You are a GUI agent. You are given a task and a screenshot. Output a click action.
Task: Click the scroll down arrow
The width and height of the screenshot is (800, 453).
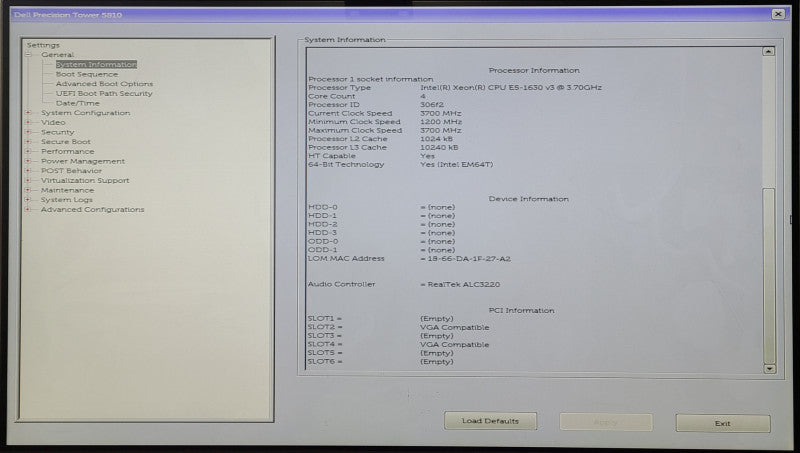[x=769, y=368]
